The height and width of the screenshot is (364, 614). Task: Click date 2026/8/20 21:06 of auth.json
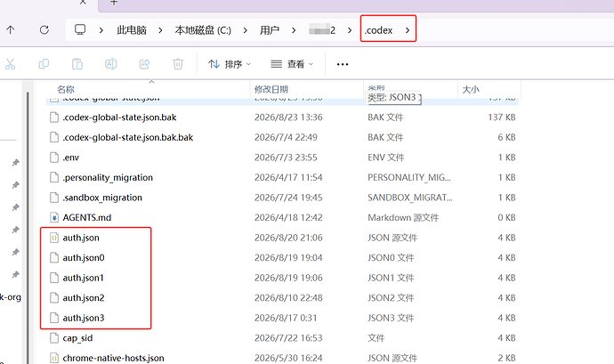[288, 238]
